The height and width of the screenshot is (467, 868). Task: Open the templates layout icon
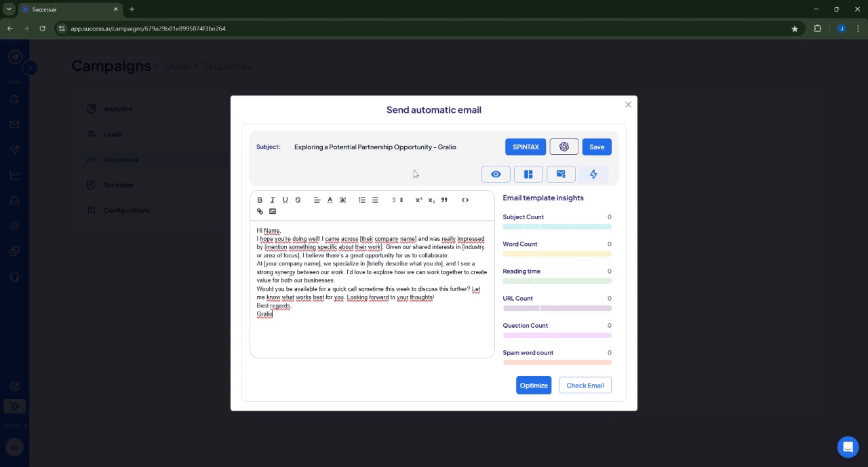click(528, 174)
